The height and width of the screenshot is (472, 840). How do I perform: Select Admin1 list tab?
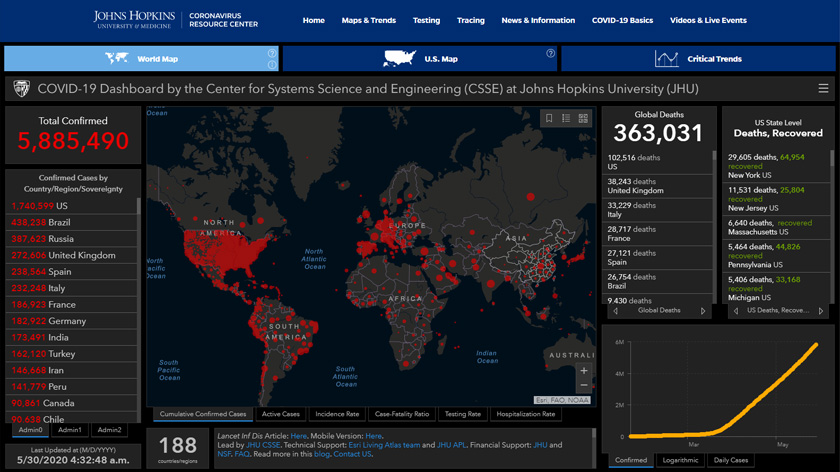click(70, 430)
